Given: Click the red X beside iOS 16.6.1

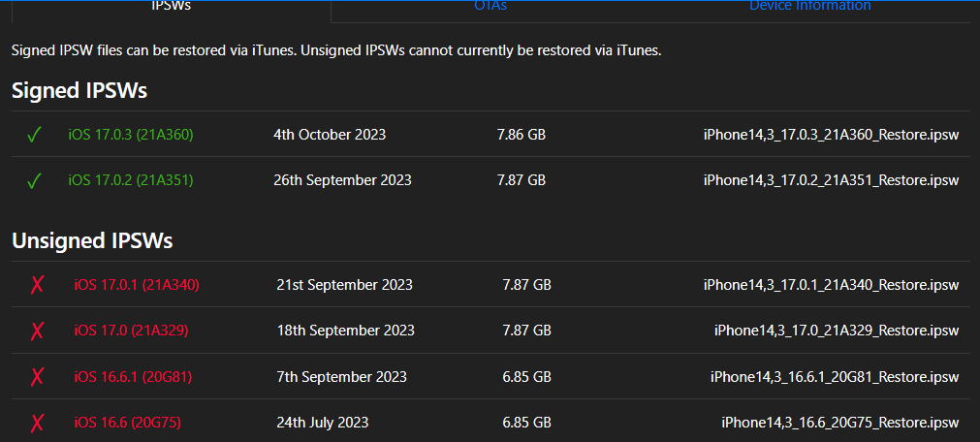Looking at the screenshot, I should pyautogui.click(x=38, y=377).
